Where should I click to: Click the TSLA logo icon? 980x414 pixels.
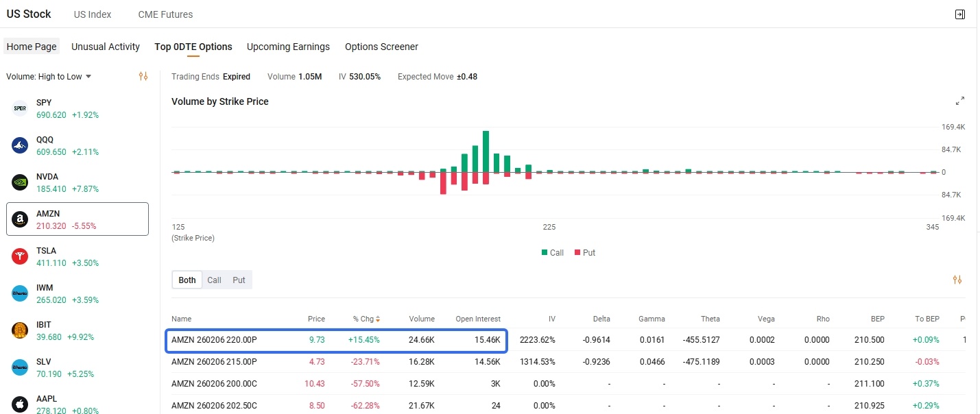coord(20,256)
